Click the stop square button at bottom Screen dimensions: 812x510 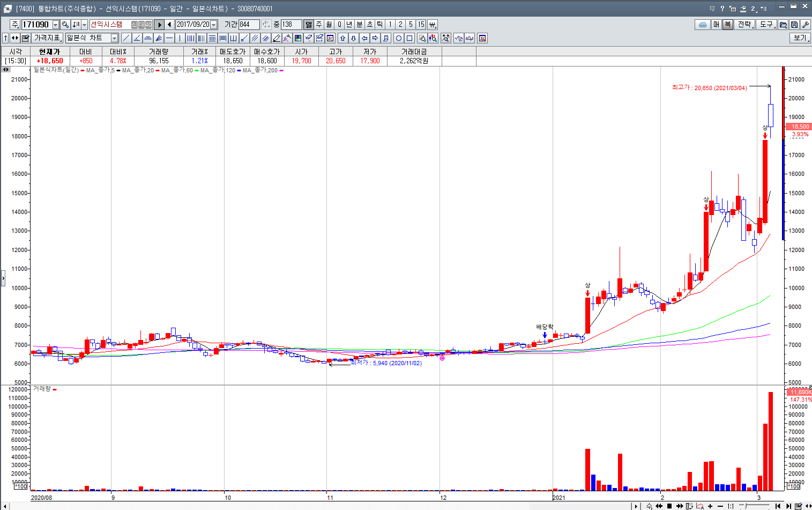[x=669, y=506]
